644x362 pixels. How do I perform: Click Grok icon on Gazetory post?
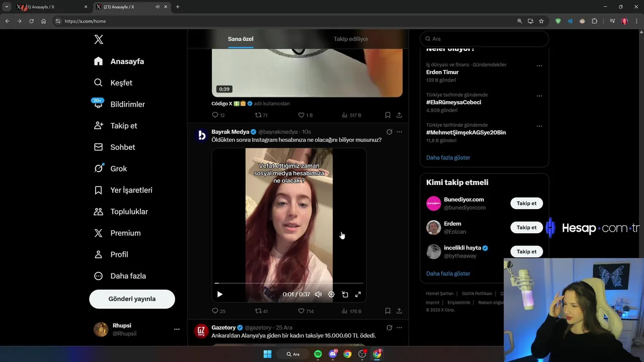tap(389, 327)
